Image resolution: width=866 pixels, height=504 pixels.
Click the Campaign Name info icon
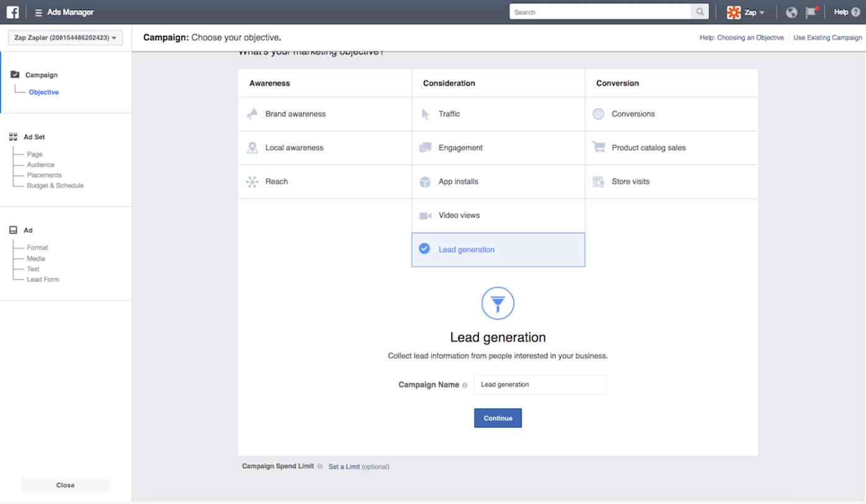click(465, 385)
